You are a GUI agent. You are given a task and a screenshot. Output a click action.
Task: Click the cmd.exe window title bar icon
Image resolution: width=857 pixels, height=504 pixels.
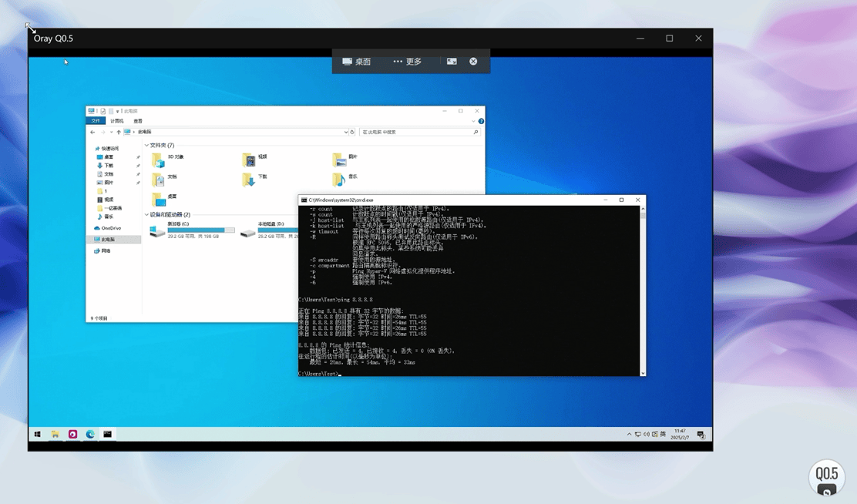[x=304, y=200]
